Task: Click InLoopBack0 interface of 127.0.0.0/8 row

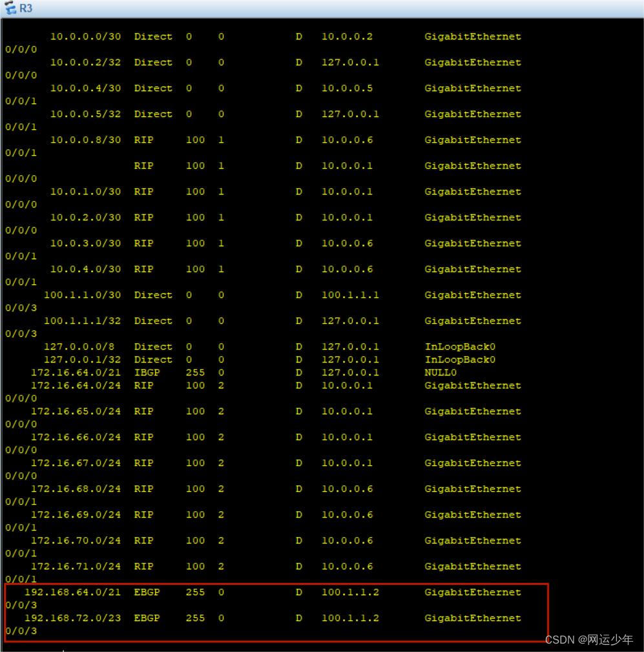Action: (x=460, y=346)
